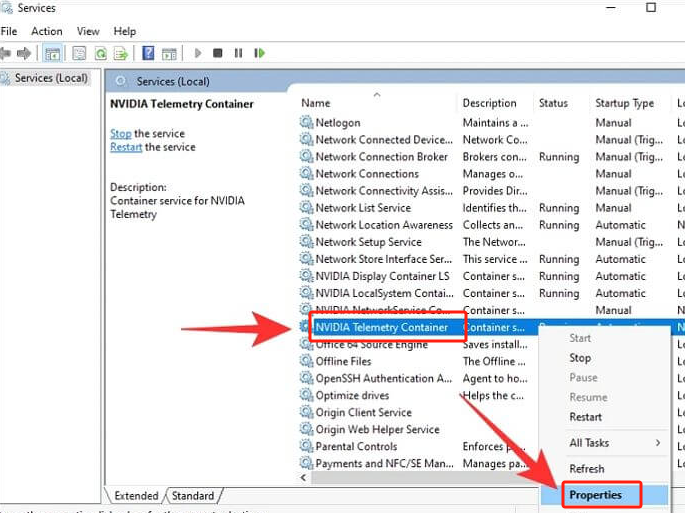The image size is (685, 513).
Task: Click the Back arrow toolbar icon
Action: 5,53
